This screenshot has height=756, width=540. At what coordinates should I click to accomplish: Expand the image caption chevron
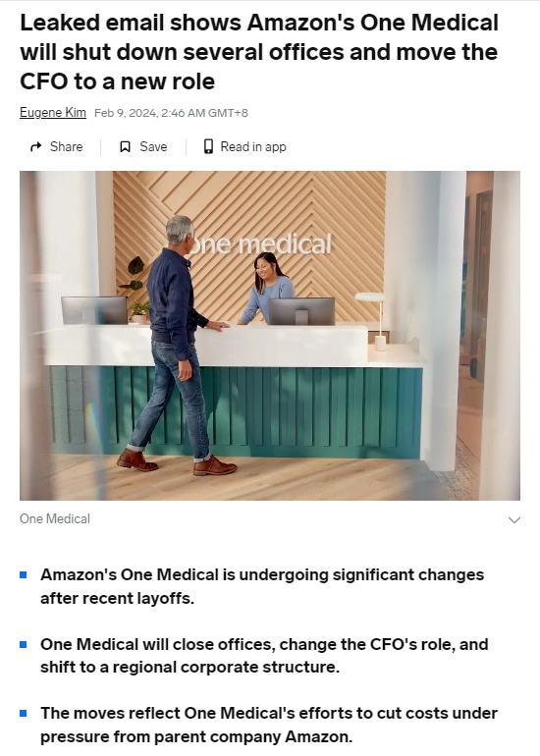click(514, 519)
